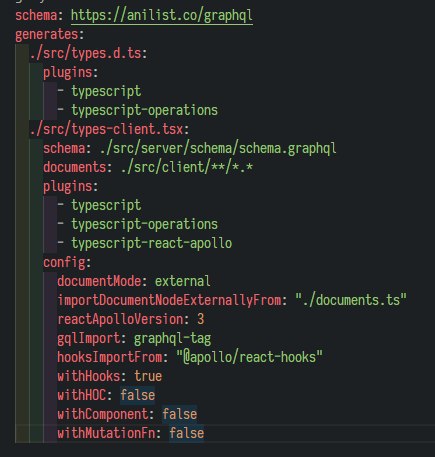
Task: Click the 'false' value of withMutationFn
Action: tap(187, 433)
